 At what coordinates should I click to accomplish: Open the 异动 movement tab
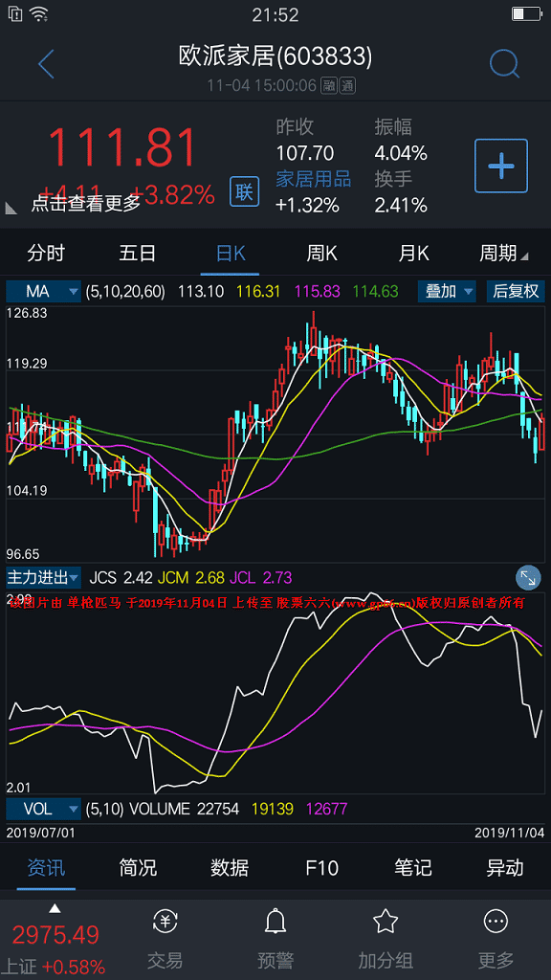[x=505, y=868]
